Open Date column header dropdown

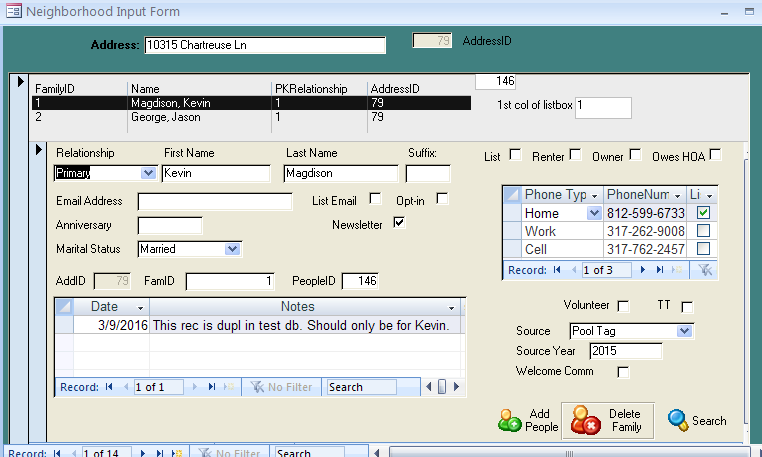[140, 308]
